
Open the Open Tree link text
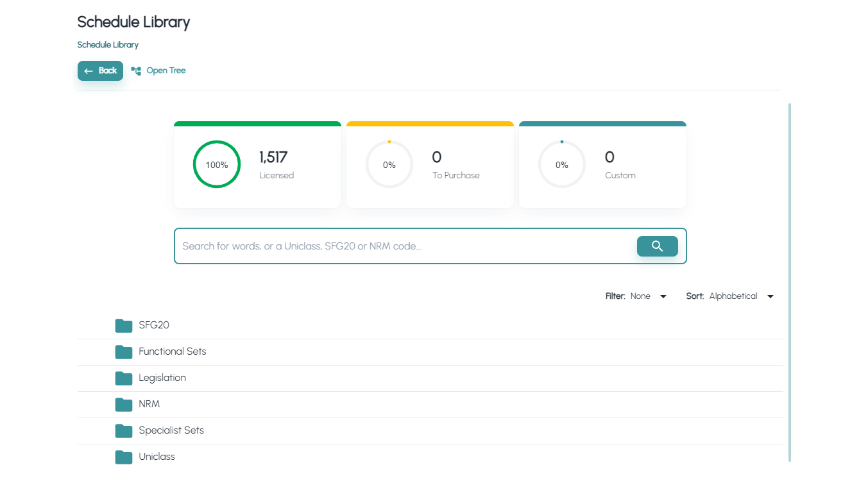(166, 71)
